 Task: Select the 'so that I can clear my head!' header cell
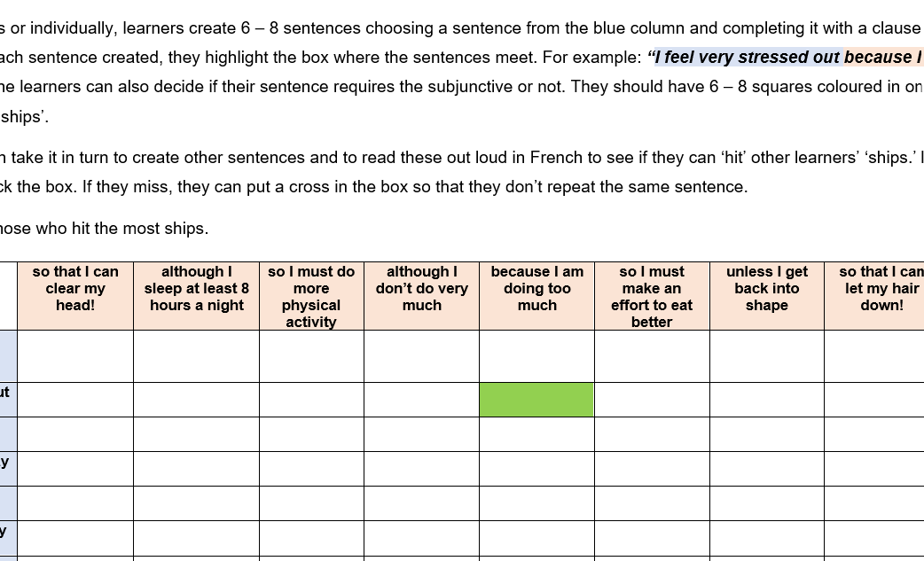75,296
